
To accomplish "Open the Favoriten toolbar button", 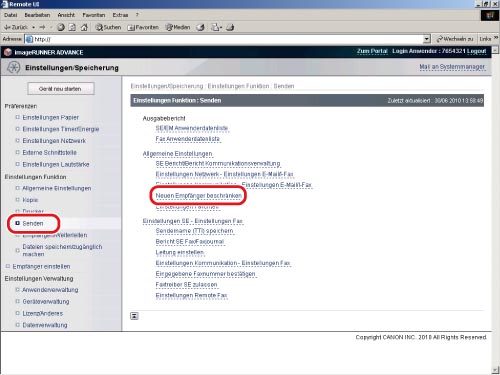I will click(x=143, y=27).
